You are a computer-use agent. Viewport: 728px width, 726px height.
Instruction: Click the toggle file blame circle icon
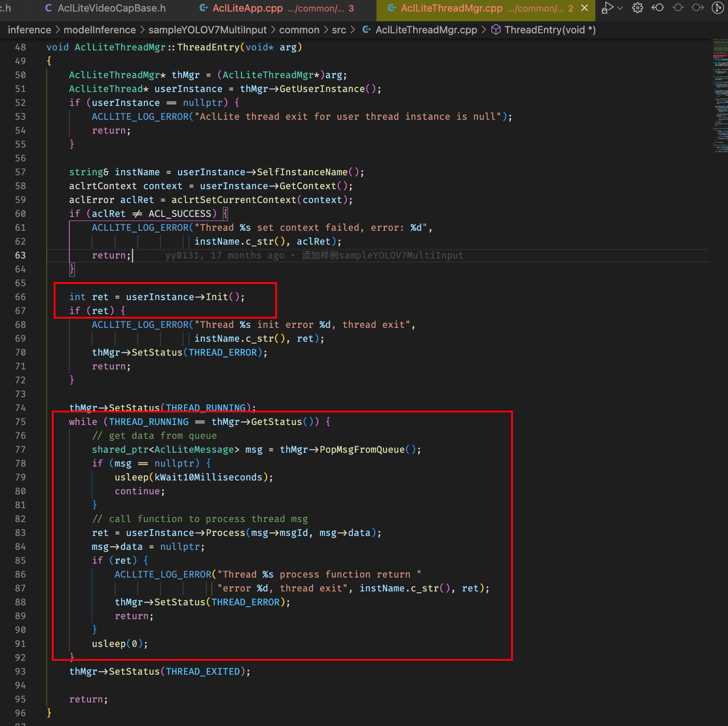click(678, 8)
